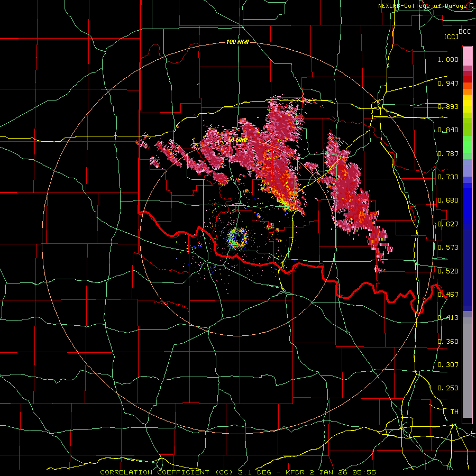Viewport: 476px width, 476px height.
Task: Select the red color band near 0.947
Action: coord(467,79)
